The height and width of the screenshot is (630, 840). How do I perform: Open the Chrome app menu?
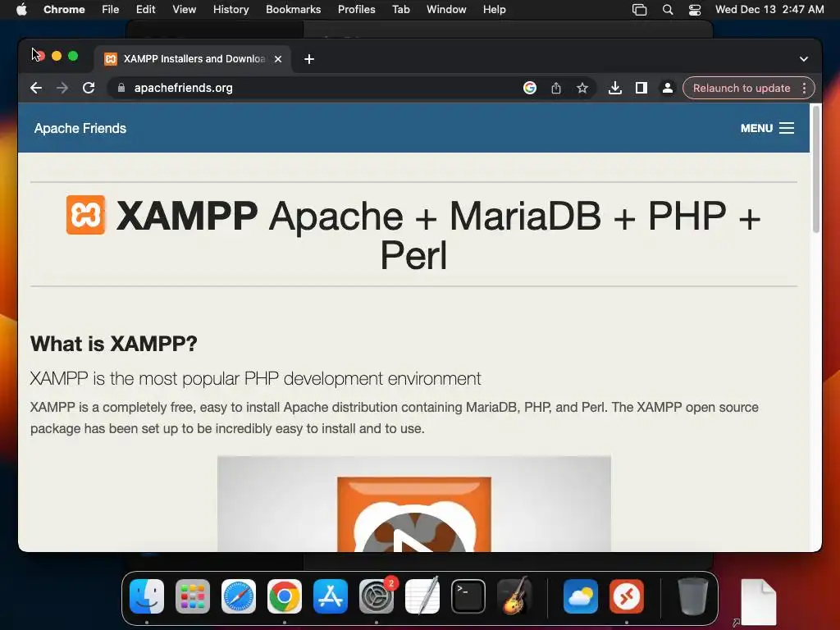64,10
